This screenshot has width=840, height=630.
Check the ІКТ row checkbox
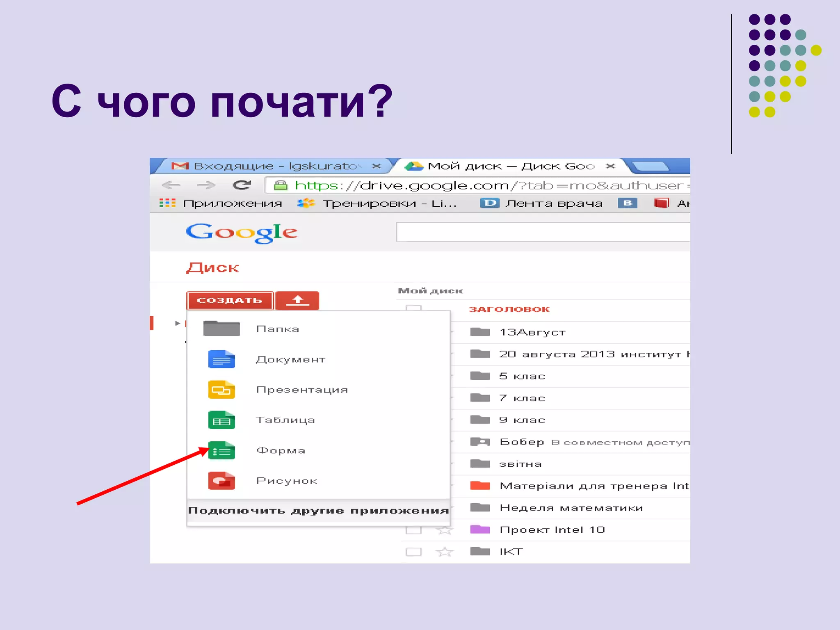413,552
